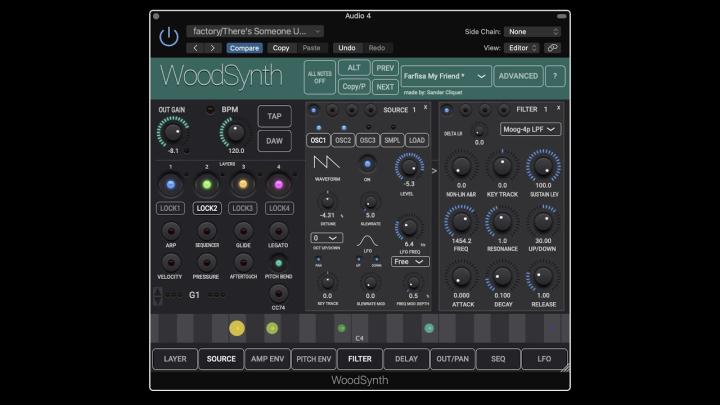Open the OCT UP/DOWN dropdown
This screenshot has width=720, height=405.
tap(326, 238)
